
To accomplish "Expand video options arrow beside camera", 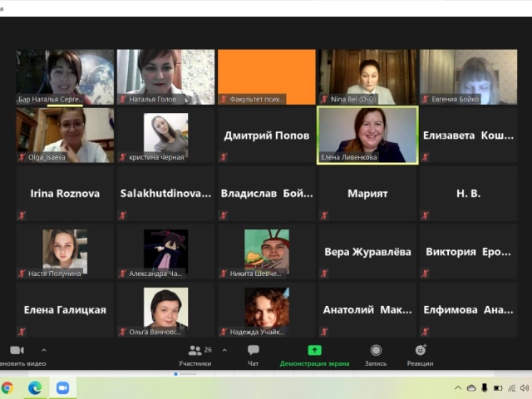I will point(44,350).
